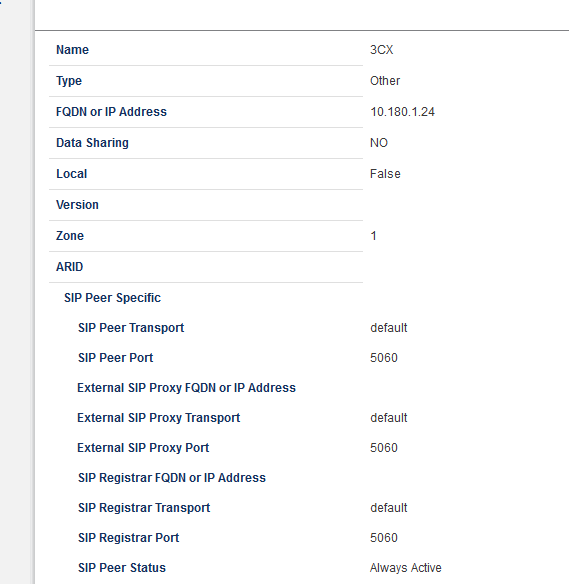The width and height of the screenshot is (569, 584).
Task: Click SIP Registrar FQDN or IP Address
Action: (172, 478)
